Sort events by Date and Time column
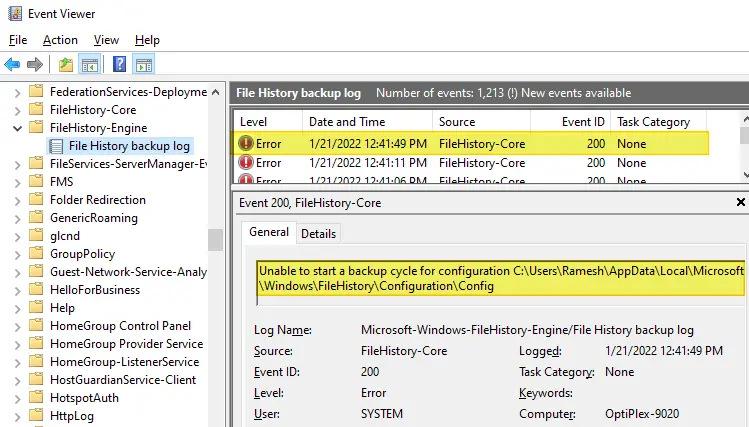Screen dimensions: 749x427 click(367, 122)
